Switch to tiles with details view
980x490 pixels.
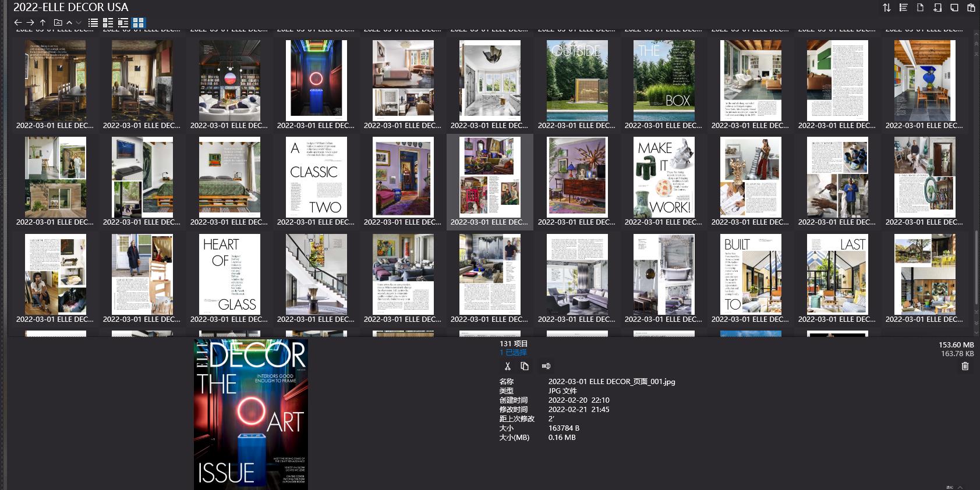[108, 23]
